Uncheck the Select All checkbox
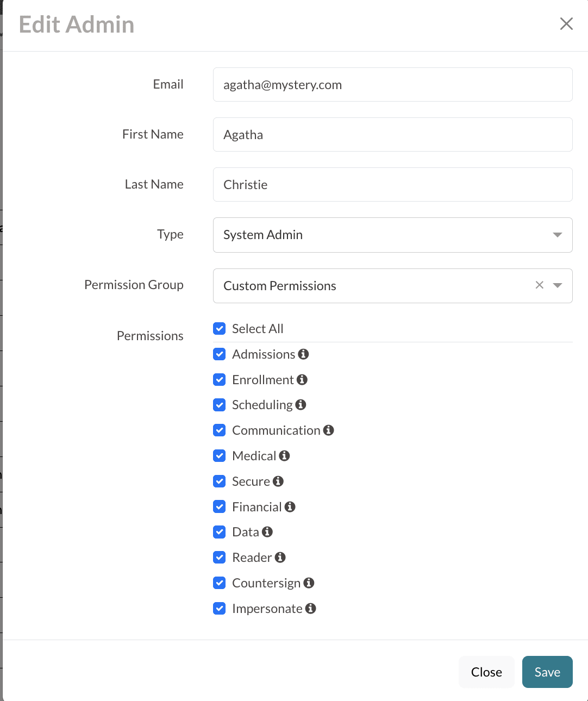Image resolution: width=588 pixels, height=701 pixels. [x=220, y=329]
